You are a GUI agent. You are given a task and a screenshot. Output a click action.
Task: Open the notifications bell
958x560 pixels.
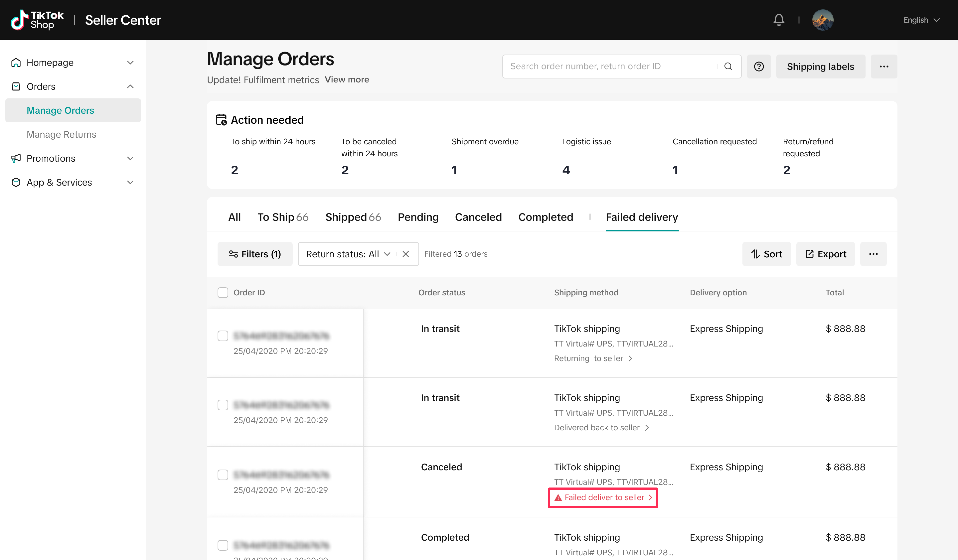click(x=779, y=20)
